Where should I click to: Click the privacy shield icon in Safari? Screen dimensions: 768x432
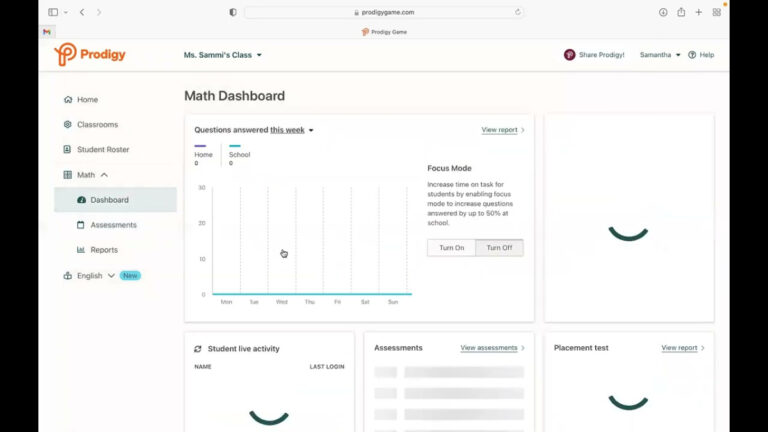tap(233, 12)
